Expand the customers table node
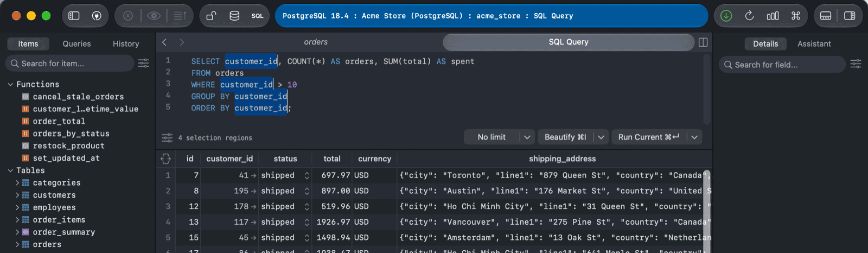868x253 pixels. [x=17, y=195]
